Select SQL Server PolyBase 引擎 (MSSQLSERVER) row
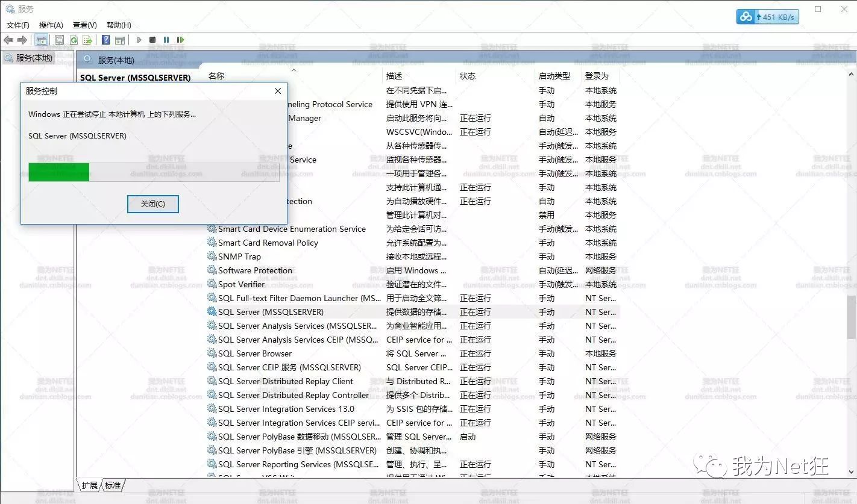Screen dimensions: 857x504 pos(413,450)
